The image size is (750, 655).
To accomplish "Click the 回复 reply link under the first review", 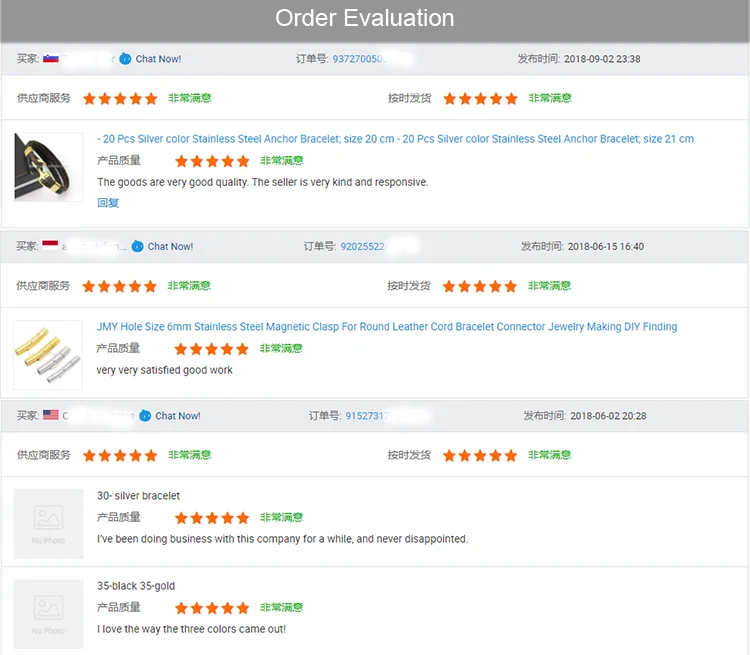I will point(108,203).
